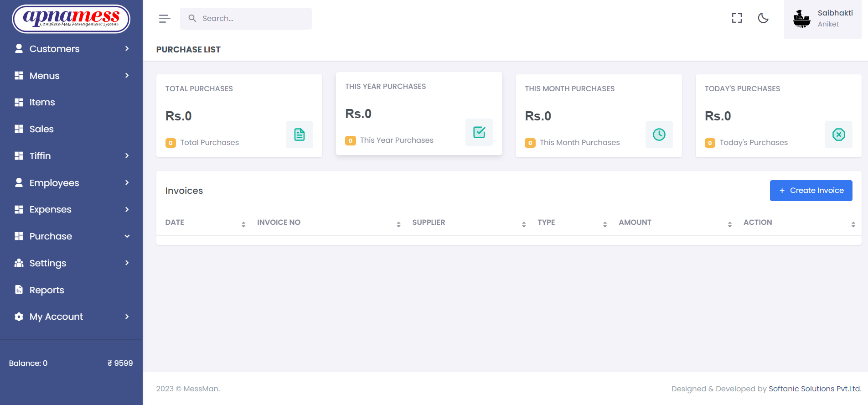Sort invoices by Invoice No column arrows
868x405 pixels.
[398, 224]
